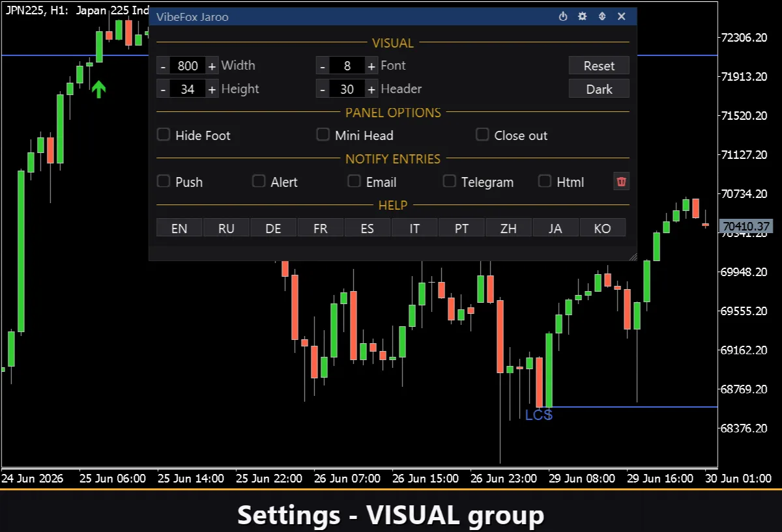Turn on Email notification checkbox
Image resolution: width=782 pixels, height=532 pixels.
point(354,181)
